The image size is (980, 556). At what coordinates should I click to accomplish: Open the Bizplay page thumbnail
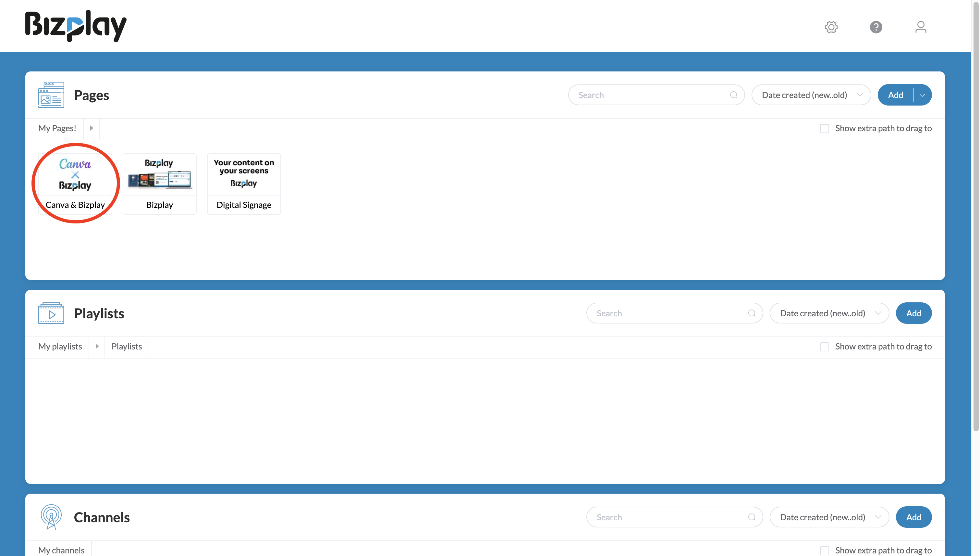[x=159, y=184]
